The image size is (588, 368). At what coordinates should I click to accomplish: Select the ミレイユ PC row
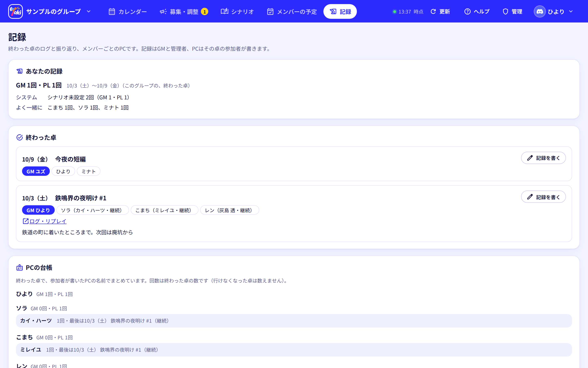[294, 350]
